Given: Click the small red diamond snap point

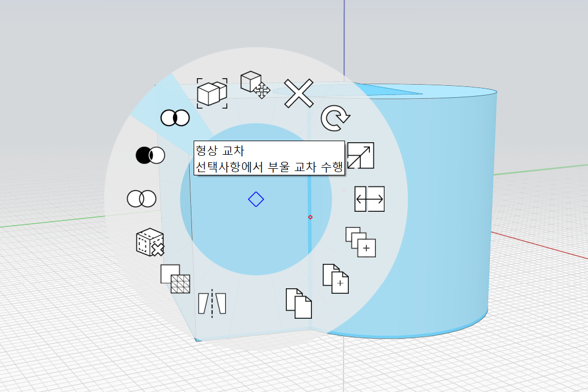Looking at the screenshot, I should [310, 217].
